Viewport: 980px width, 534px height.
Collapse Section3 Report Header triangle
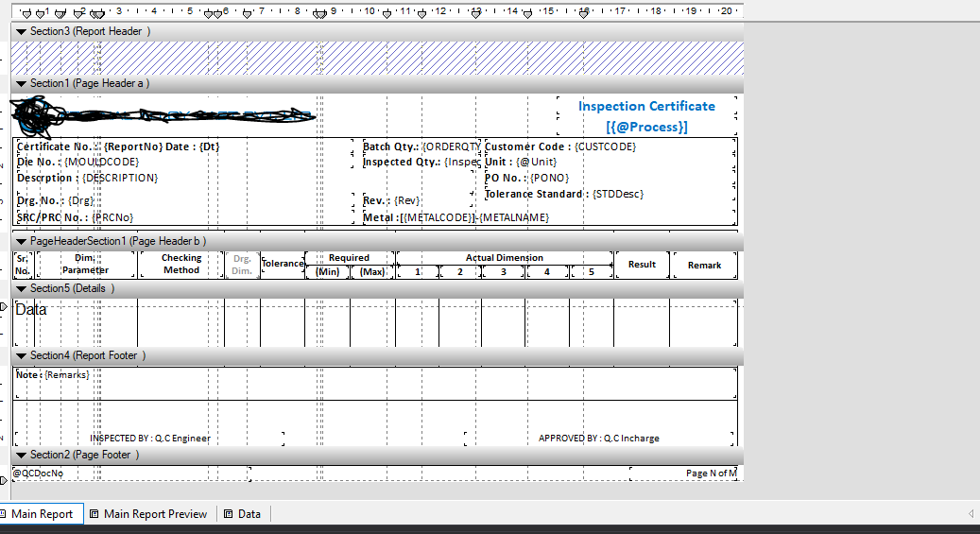[x=21, y=31]
